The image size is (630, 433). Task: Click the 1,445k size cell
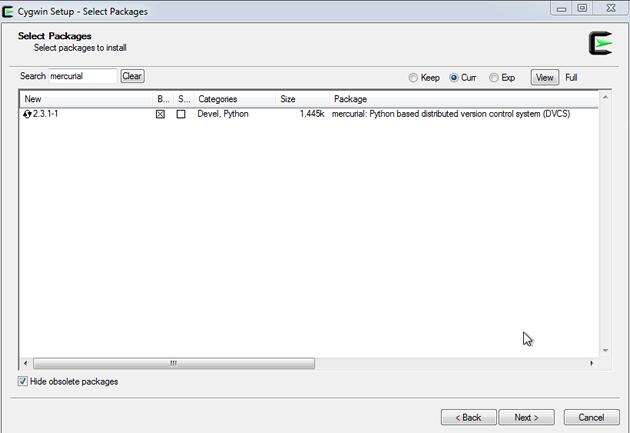[312, 114]
